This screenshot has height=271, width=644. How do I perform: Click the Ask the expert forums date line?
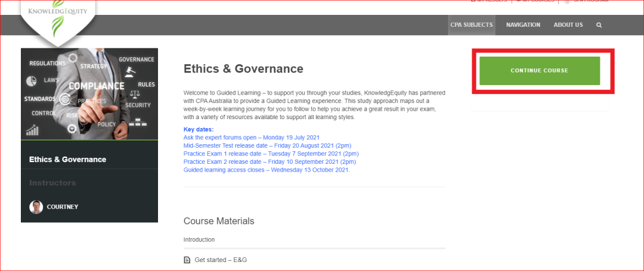pos(251,138)
